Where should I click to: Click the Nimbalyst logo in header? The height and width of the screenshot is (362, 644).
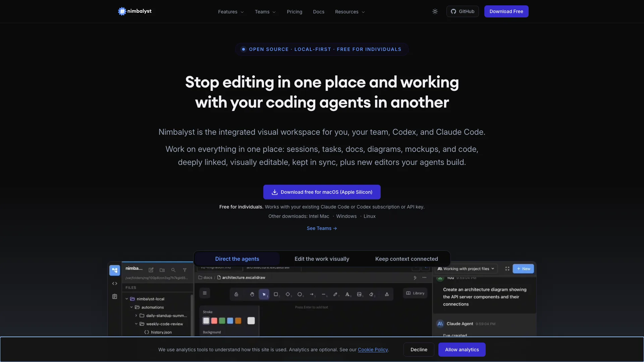135,11
